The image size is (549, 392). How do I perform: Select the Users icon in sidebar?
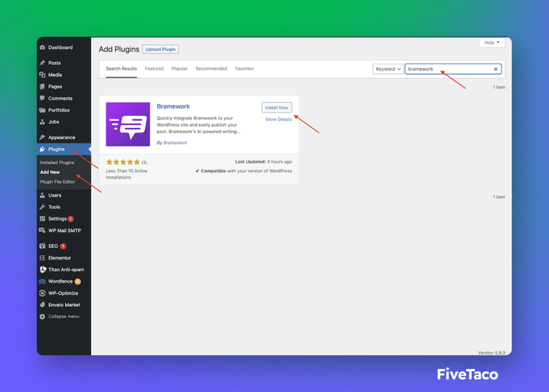pos(42,195)
